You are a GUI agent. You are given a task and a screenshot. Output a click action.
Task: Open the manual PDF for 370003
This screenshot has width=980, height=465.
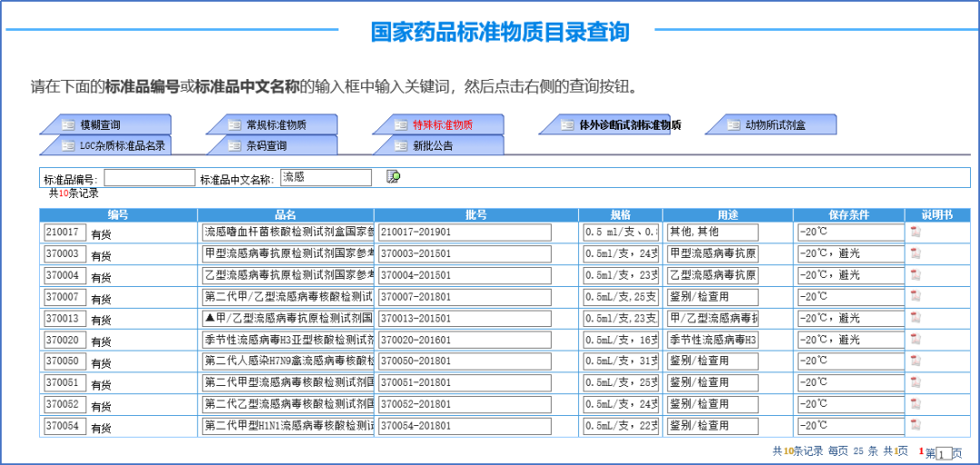[x=915, y=253]
